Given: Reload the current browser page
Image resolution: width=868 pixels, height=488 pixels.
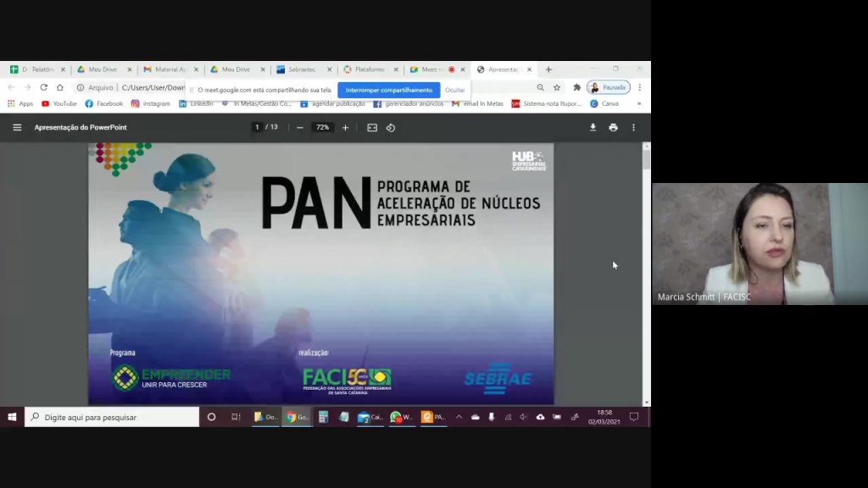Looking at the screenshot, I should point(44,87).
